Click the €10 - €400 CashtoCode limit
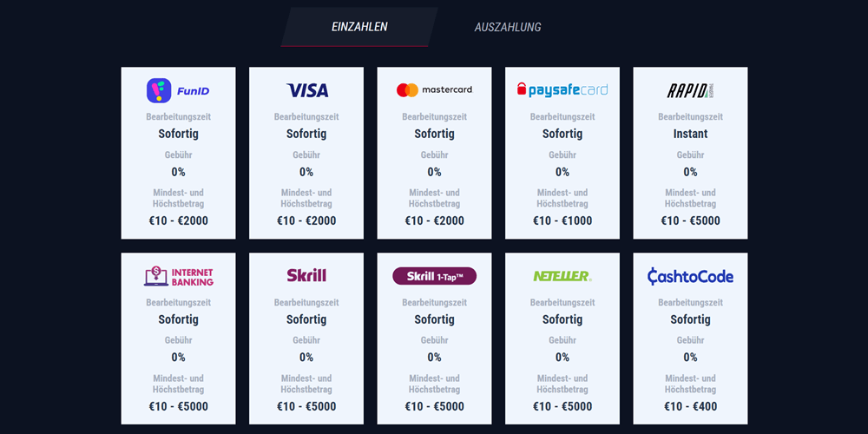868x434 pixels. click(690, 406)
